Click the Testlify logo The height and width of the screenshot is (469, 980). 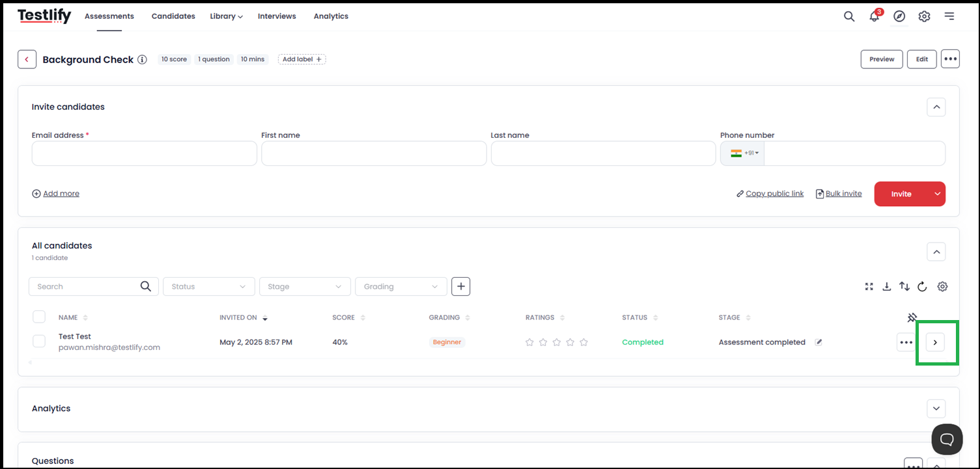44,16
